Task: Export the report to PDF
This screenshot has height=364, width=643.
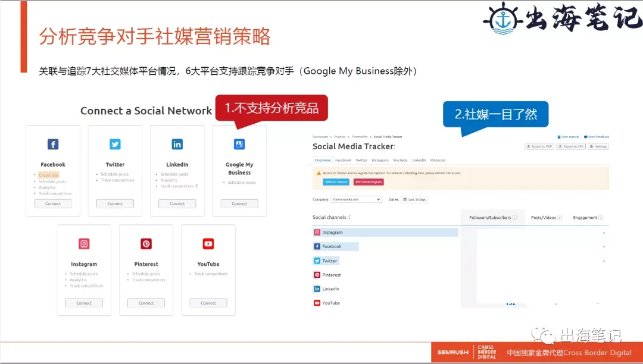Action: [539, 146]
